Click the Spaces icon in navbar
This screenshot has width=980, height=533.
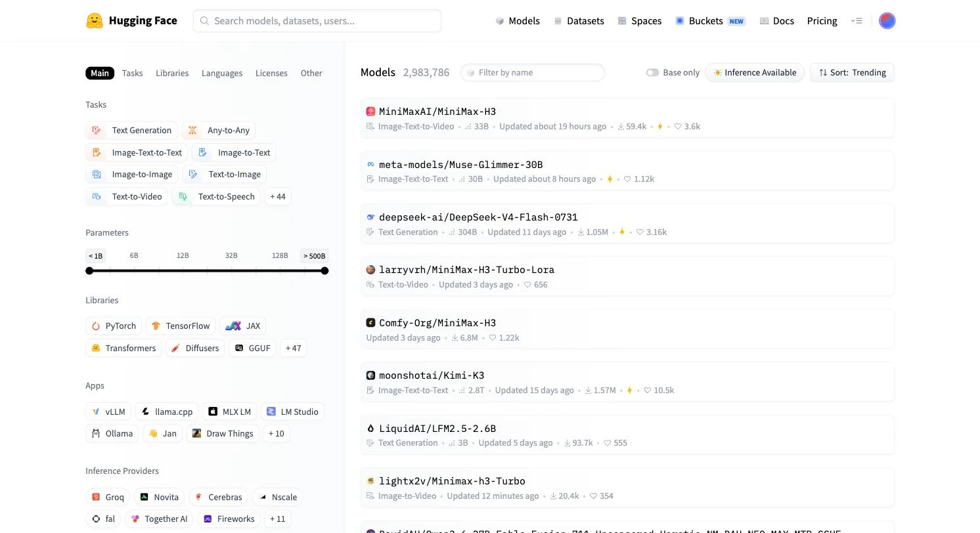click(622, 21)
